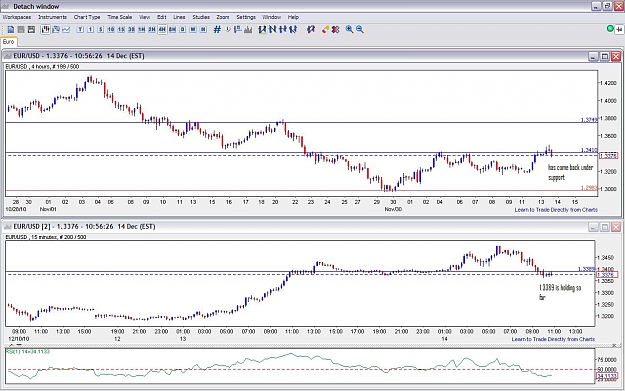Open the Settings menu
Viewport: 625px width, 391px height.
(x=246, y=17)
